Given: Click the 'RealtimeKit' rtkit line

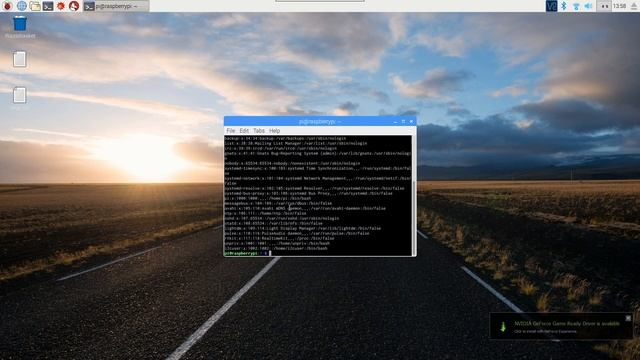Looking at the screenshot, I should (x=279, y=238).
